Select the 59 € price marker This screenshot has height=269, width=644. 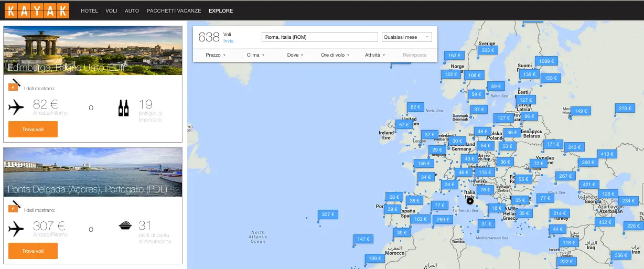pos(476,94)
